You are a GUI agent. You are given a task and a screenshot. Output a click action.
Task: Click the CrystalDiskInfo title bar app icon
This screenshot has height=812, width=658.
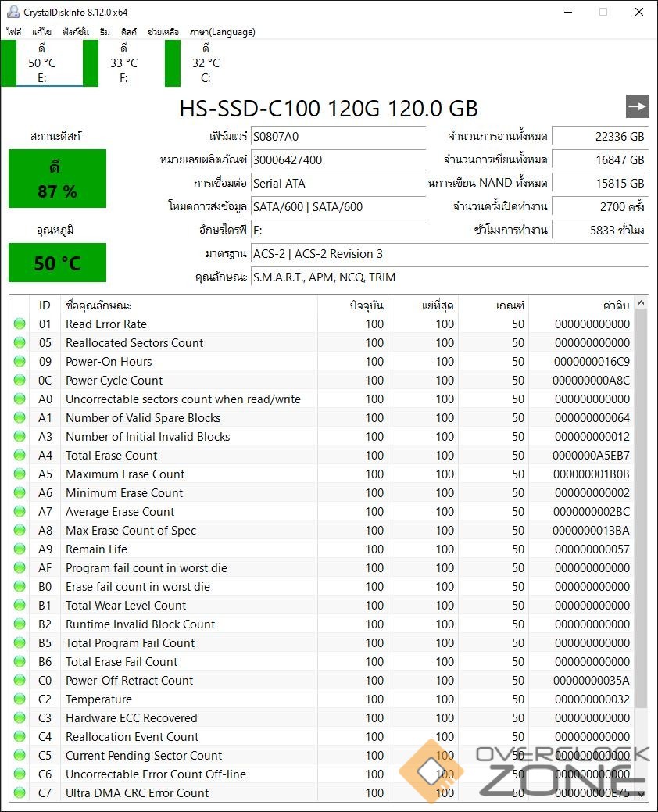(13, 12)
